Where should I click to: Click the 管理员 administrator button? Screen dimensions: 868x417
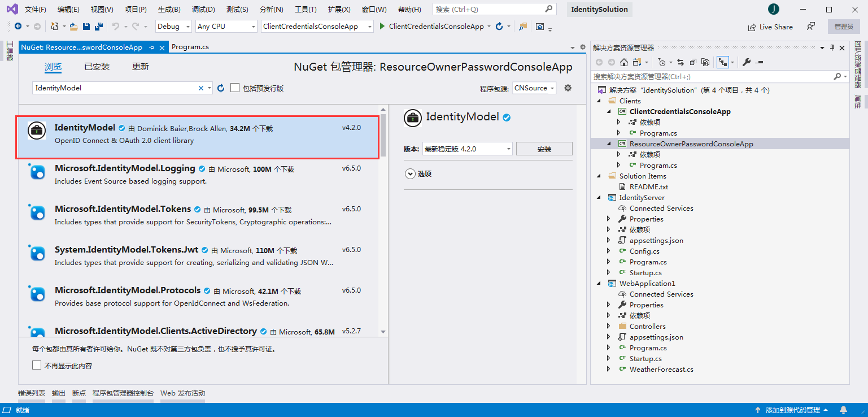[844, 27]
